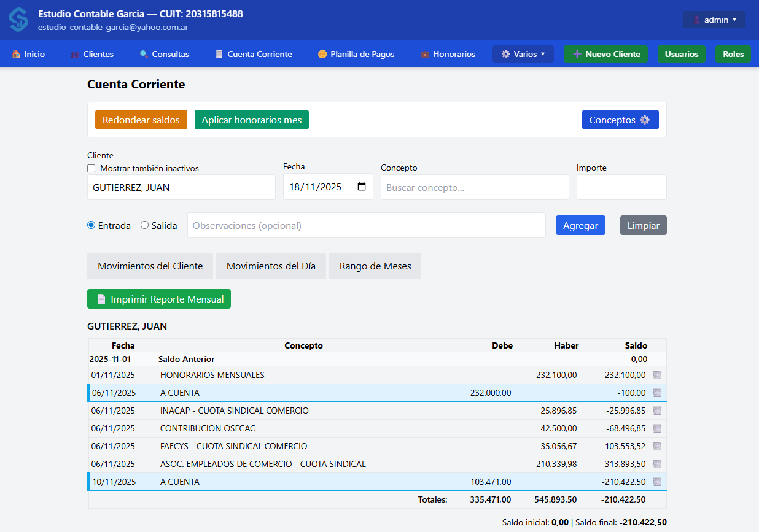
Task: Go to Planilla de Pagos menu
Action: pyautogui.click(x=356, y=54)
